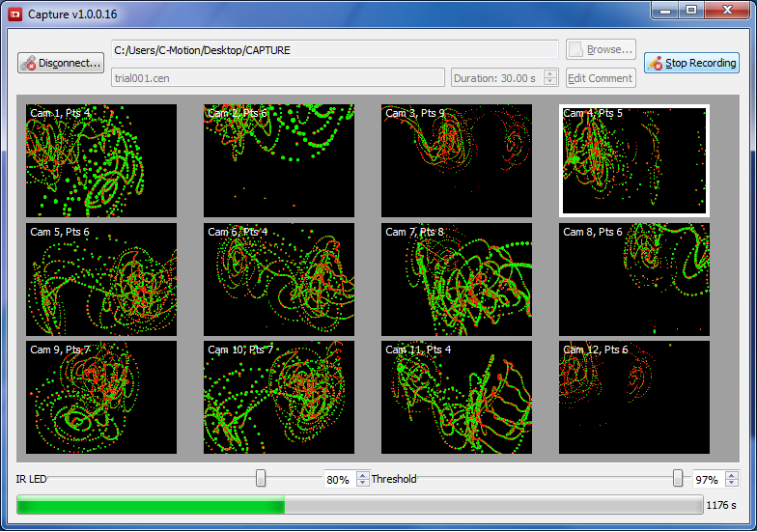Viewport: 757px width, 532px height.
Task: Click the IR LED label
Action: coord(31,479)
